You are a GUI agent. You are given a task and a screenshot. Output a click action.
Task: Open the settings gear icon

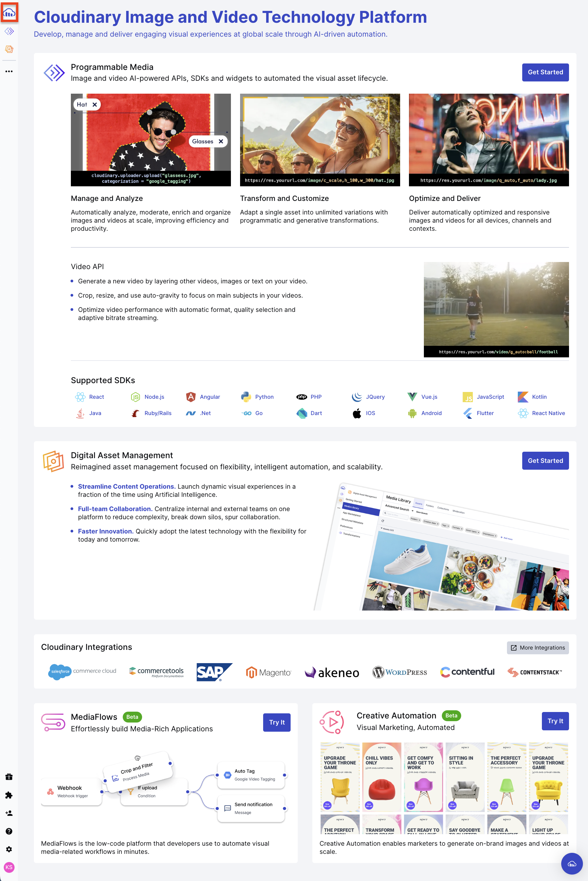point(9,849)
